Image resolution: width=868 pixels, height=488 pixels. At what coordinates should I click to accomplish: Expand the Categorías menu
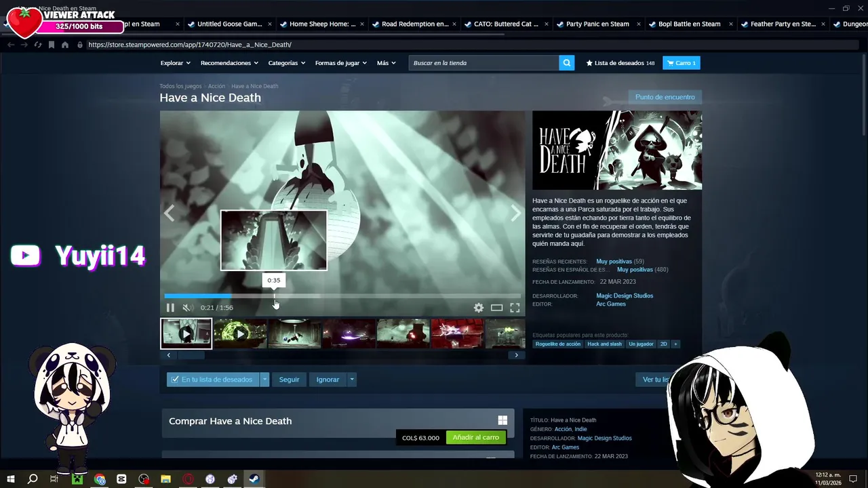point(286,63)
